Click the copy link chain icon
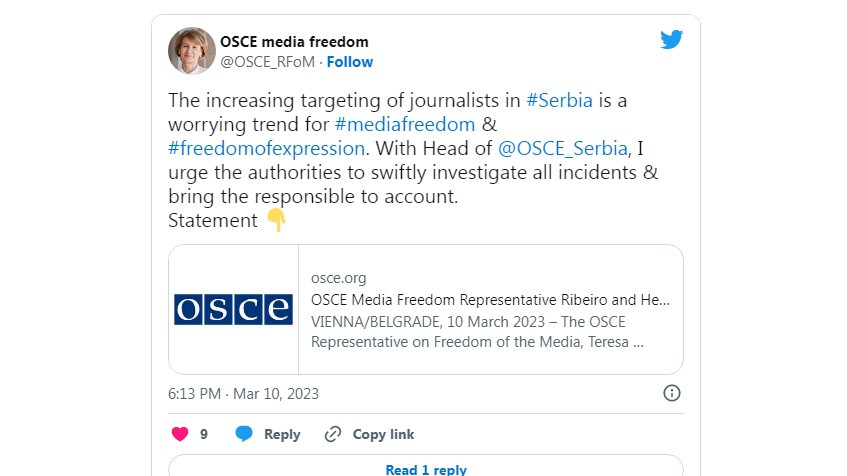This screenshot has width=847, height=476. (x=333, y=434)
